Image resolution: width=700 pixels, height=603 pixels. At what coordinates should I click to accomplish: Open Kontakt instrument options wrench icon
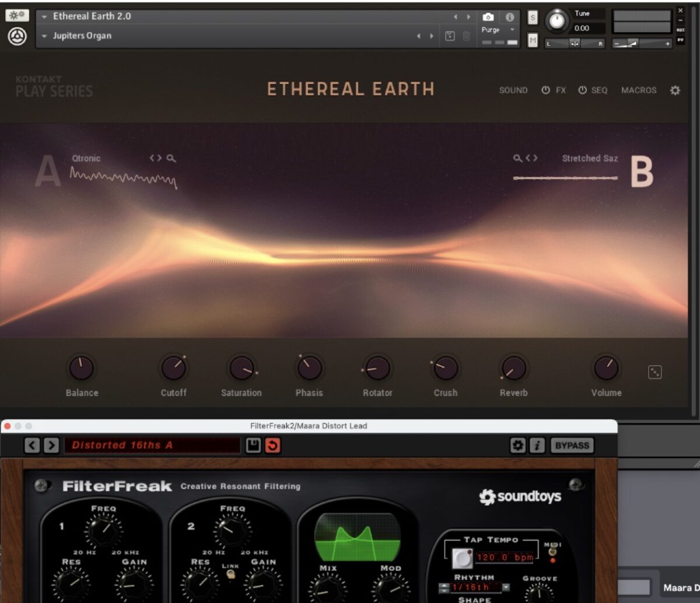17,16
